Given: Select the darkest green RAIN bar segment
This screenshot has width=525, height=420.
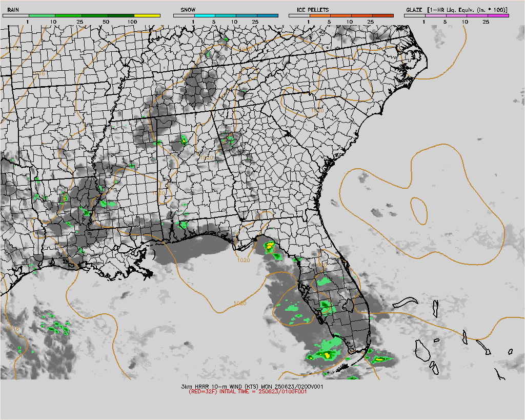Looking at the screenshot, I should click(121, 15).
